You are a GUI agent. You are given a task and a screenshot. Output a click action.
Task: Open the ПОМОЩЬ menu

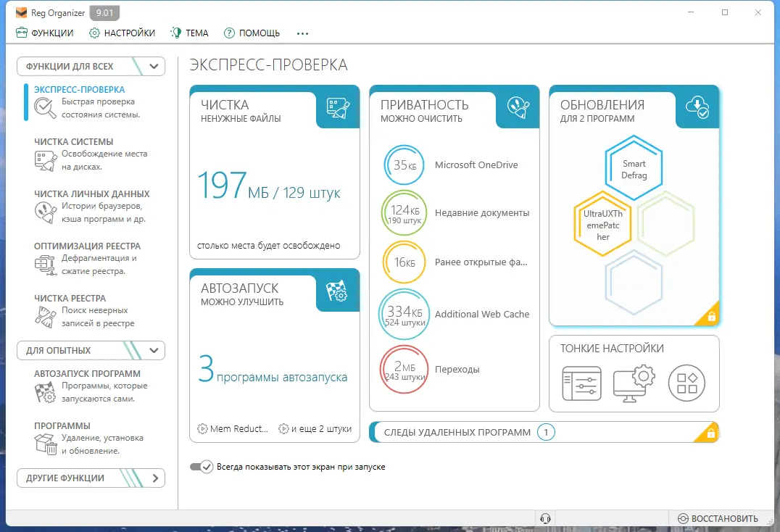(252, 33)
